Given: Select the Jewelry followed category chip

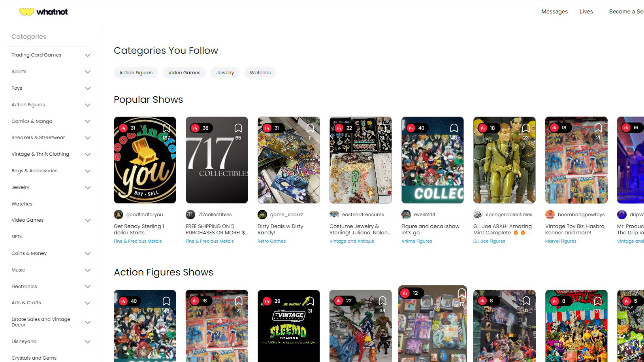Looking at the screenshot, I should (225, 73).
